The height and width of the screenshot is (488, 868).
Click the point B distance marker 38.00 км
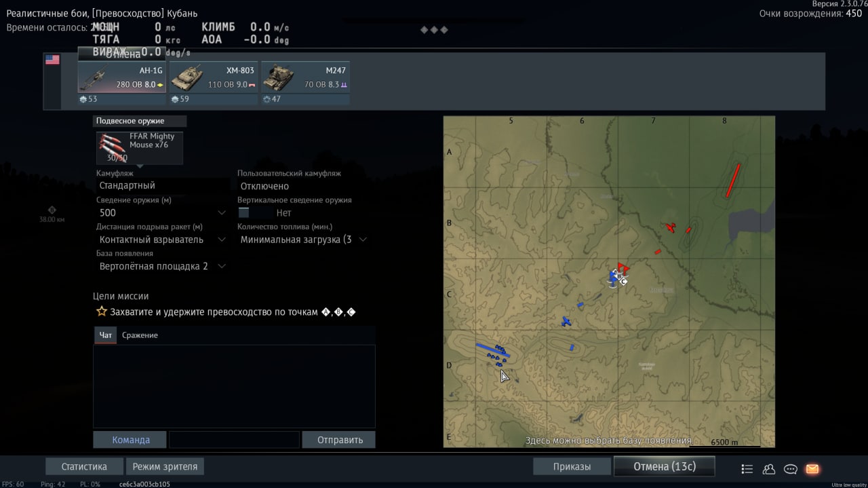[52, 214]
